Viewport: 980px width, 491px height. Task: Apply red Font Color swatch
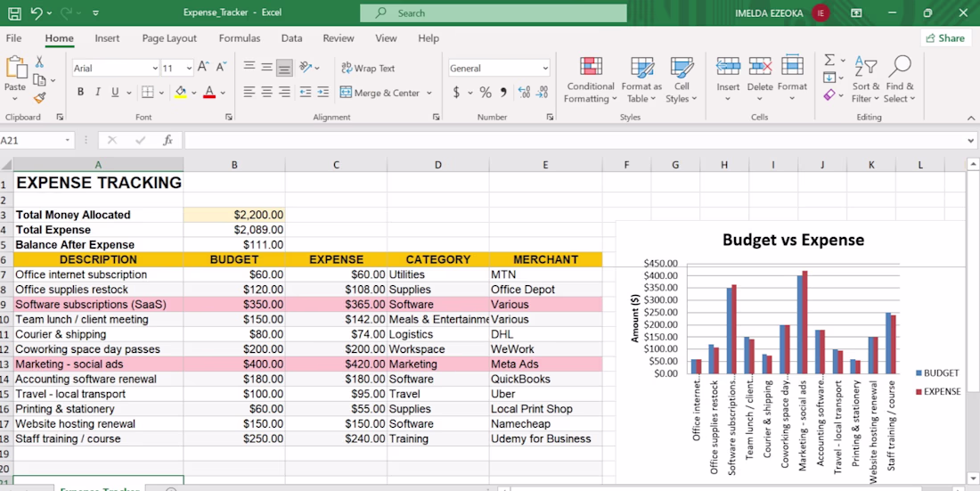(x=209, y=93)
